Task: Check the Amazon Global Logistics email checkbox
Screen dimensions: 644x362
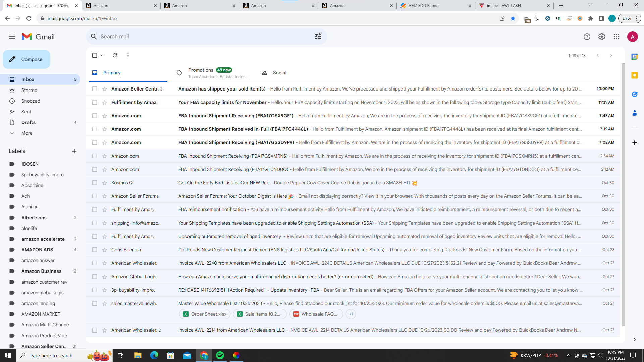Action: (95, 277)
